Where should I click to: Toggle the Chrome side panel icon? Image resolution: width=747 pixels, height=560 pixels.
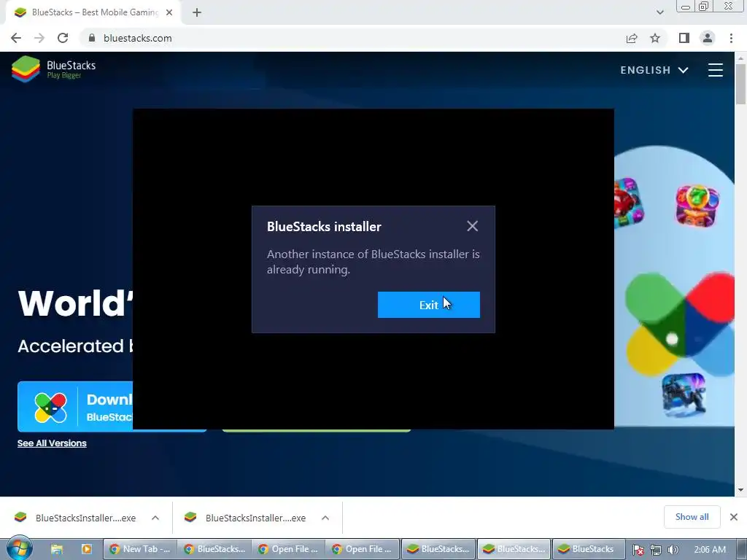coord(684,38)
